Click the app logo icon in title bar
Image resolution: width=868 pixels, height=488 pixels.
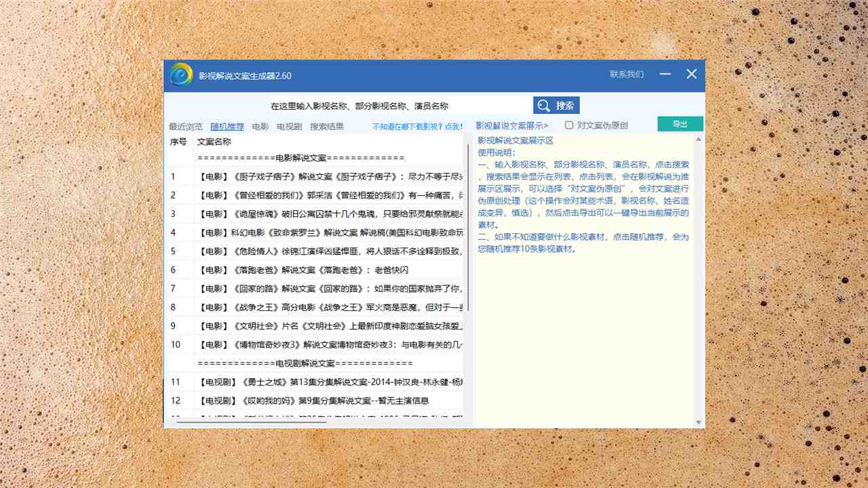click(181, 75)
